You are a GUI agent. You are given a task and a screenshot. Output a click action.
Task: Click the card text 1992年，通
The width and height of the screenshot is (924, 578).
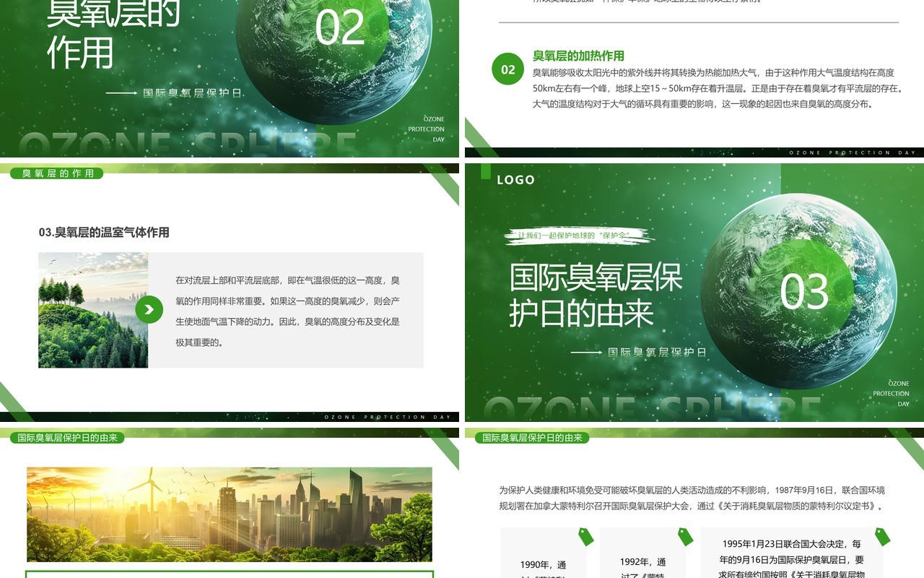click(x=642, y=562)
